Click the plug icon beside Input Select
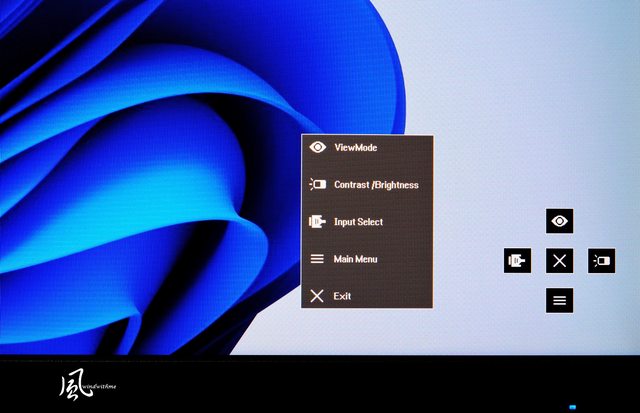640x413 pixels. (317, 222)
